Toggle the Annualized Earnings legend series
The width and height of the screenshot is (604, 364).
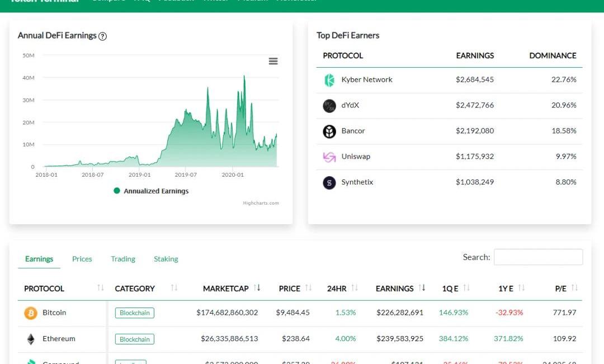151,191
